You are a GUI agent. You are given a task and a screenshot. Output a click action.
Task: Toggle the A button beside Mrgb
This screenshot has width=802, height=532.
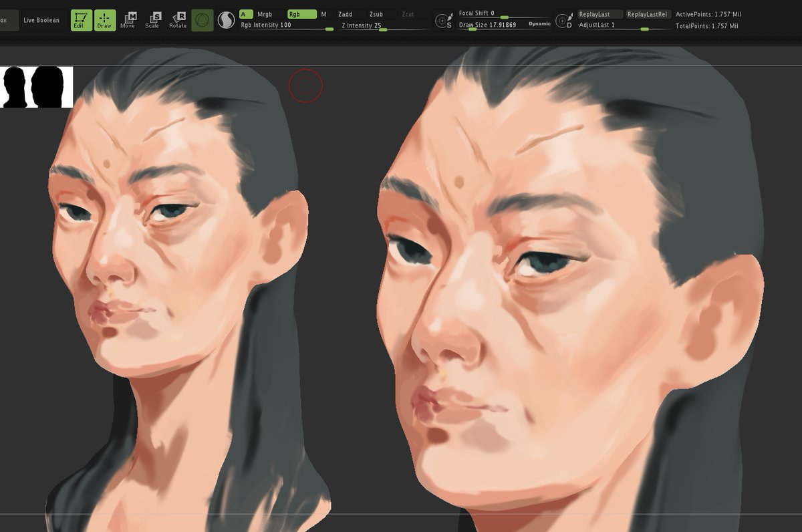(x=245, y=14)
